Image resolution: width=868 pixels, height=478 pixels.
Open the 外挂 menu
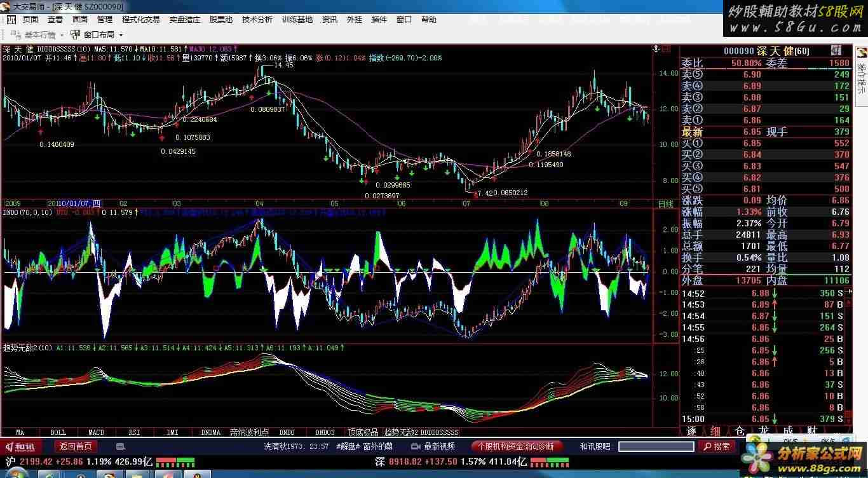355,20
